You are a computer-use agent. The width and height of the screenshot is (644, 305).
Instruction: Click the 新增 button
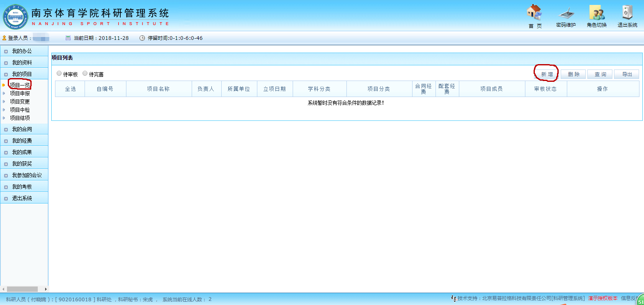[547, 74]
